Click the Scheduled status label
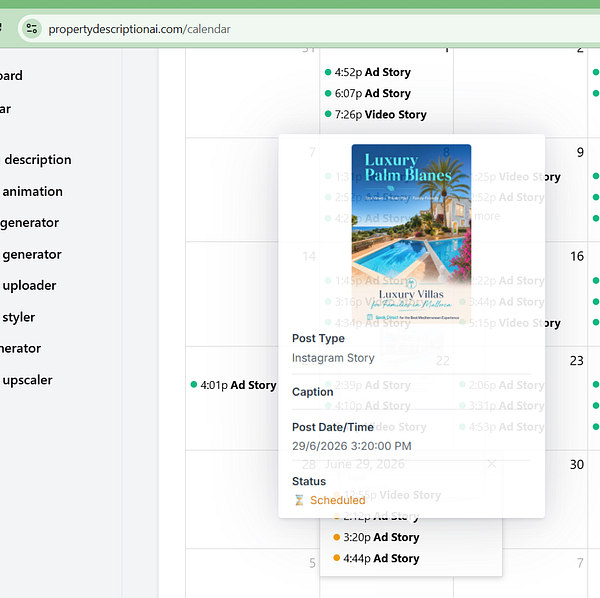 tap(337, 500)
